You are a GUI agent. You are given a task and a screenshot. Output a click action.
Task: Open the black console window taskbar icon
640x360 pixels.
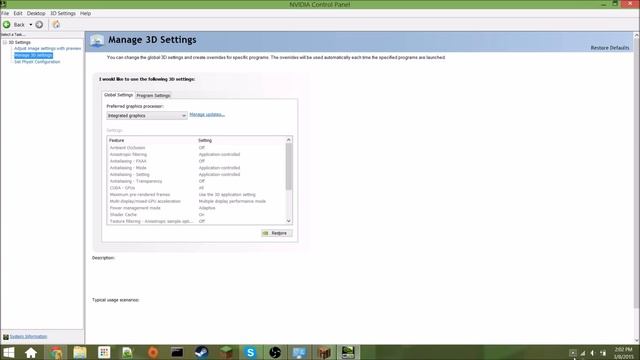tap(177, 353)
